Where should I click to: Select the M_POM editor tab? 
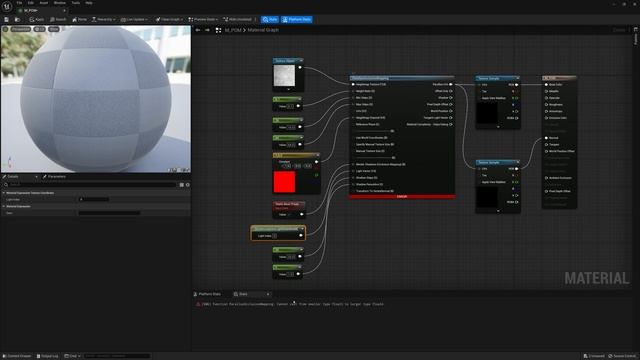coord(41,10)
